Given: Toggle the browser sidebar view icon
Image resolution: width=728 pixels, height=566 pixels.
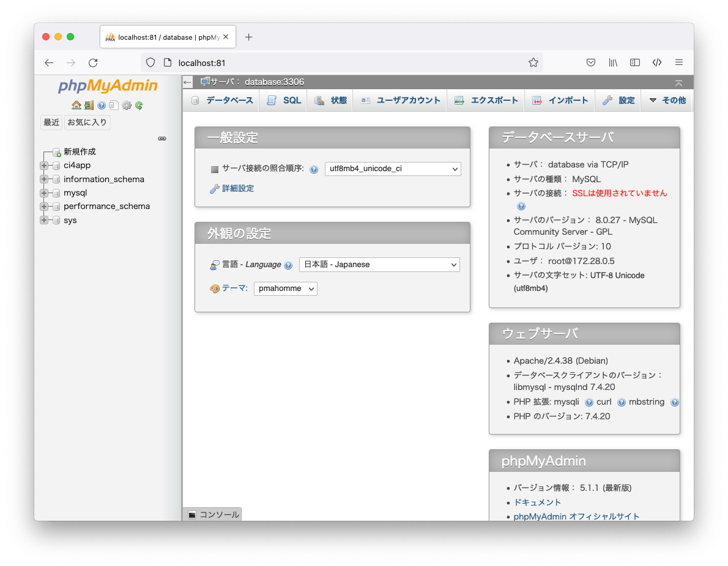Looking at the screenshot, I should [x=634, y=62].
